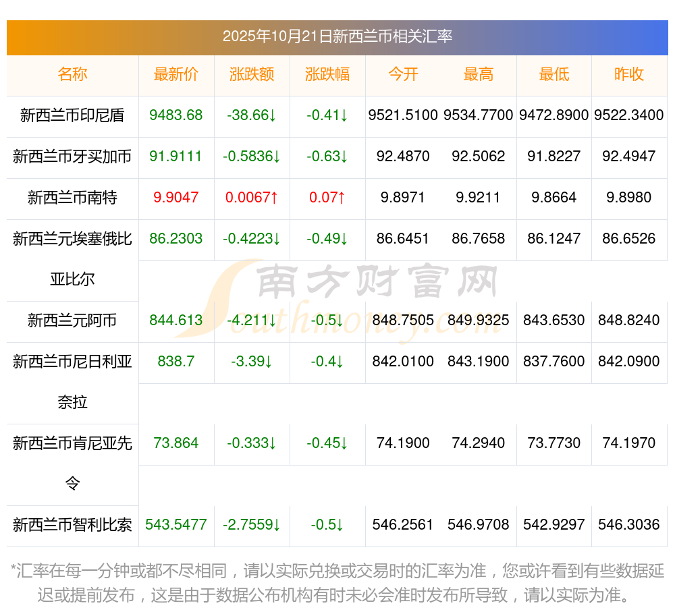Image resolution: width=675 pixels, height=616 pixels.
Task: Click the percent change -0.4↓
Action: [327, 361]
